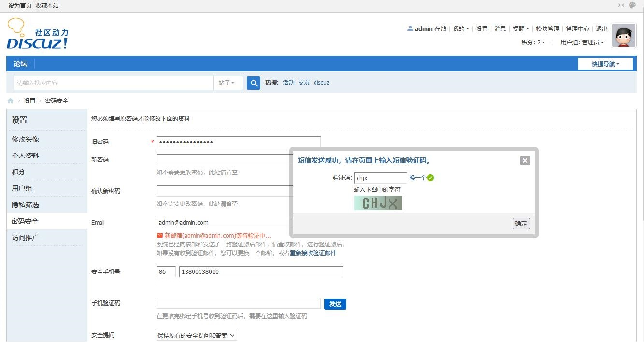Click the 发送 send code button
The height and width of the screenshot is (342, 644).
335,304
